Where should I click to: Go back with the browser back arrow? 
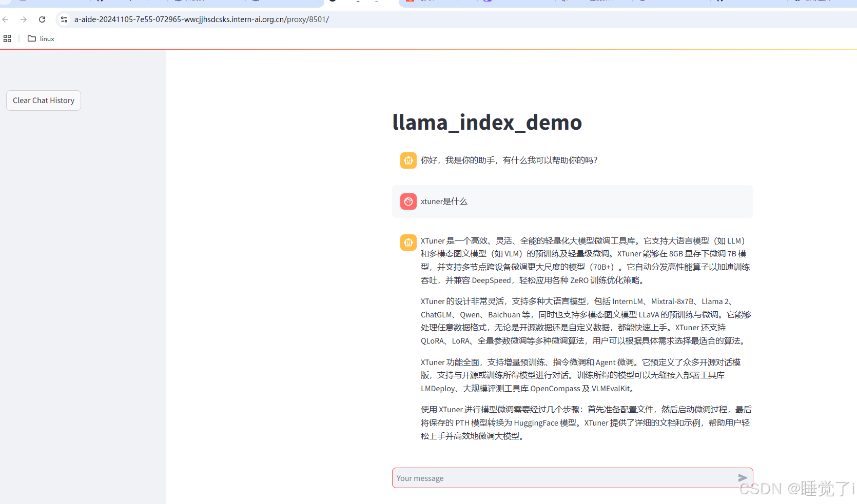click(6, 19)
